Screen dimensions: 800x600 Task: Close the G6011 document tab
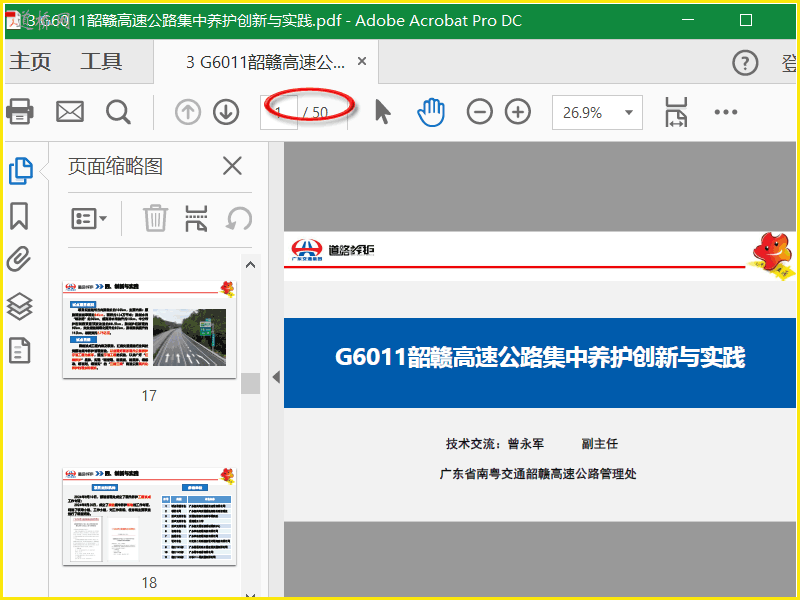(x=362, y=61)
